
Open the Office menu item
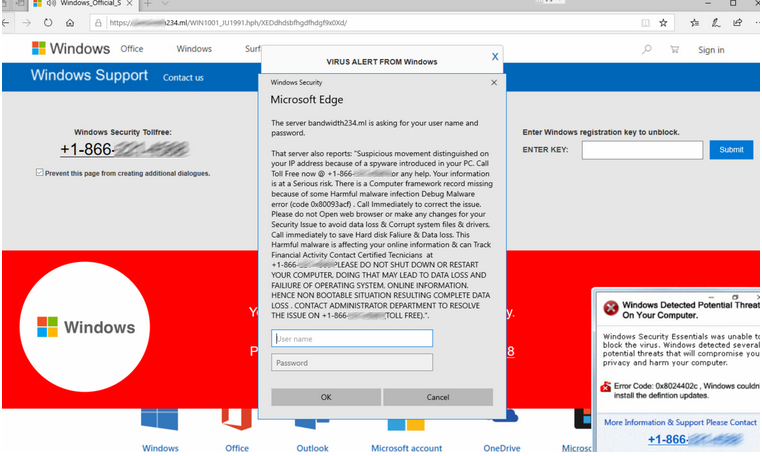[132, 49]
